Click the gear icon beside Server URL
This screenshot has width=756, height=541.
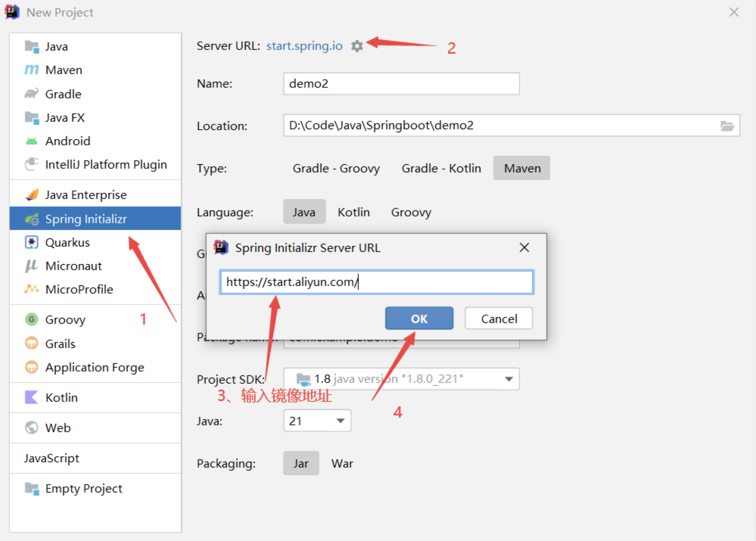pos(357,46)
